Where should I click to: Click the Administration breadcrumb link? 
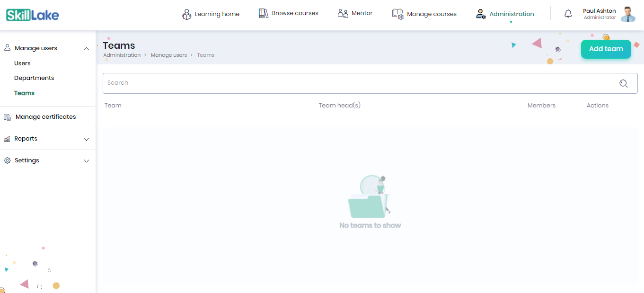point(122,55)
